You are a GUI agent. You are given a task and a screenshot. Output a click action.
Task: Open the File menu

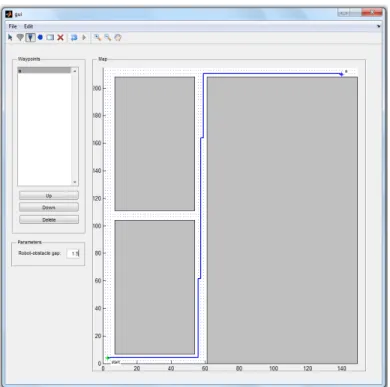point(13,26)
